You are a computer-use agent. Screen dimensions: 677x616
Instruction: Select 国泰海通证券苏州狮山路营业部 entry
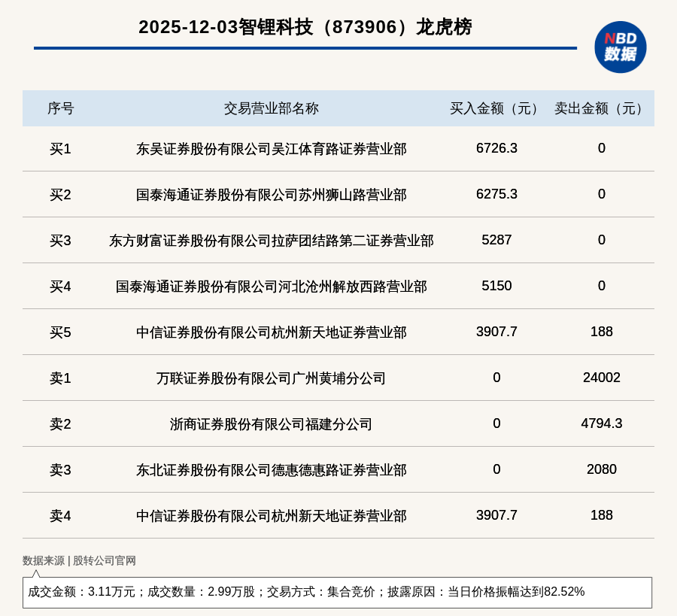coord(271,195)
